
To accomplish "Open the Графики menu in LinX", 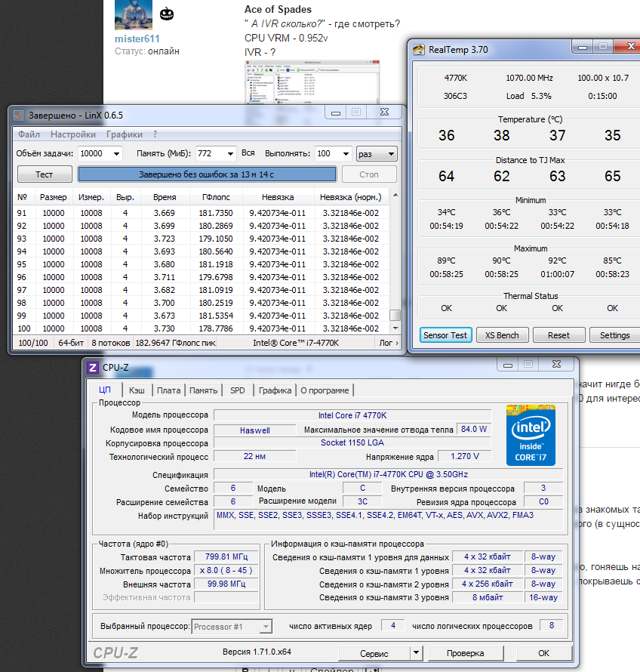I will pos(125,134).
